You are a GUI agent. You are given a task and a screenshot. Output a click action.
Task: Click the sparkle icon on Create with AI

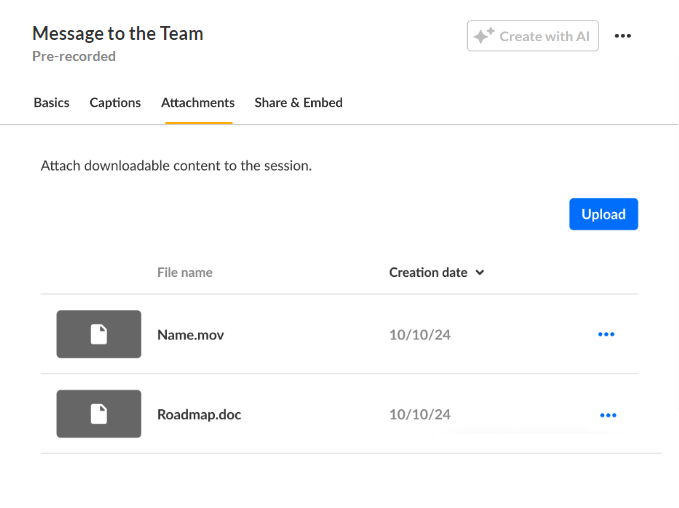[x=484, y=36]
